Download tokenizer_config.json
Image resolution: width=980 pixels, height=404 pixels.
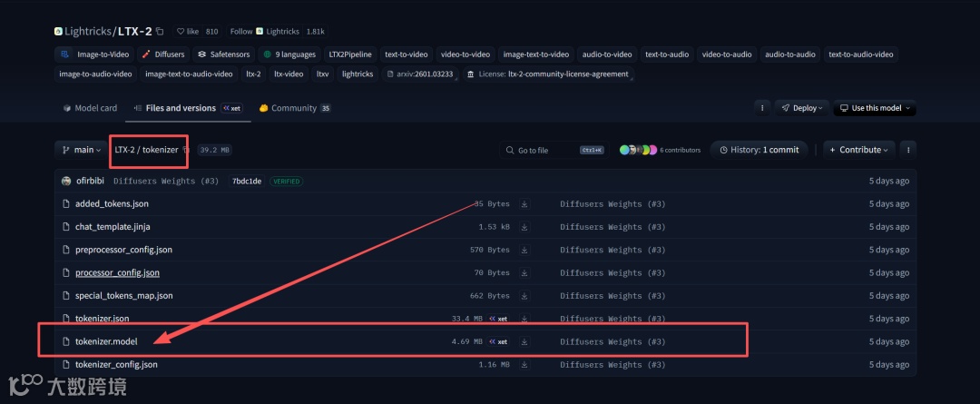[x=525, y=365]
